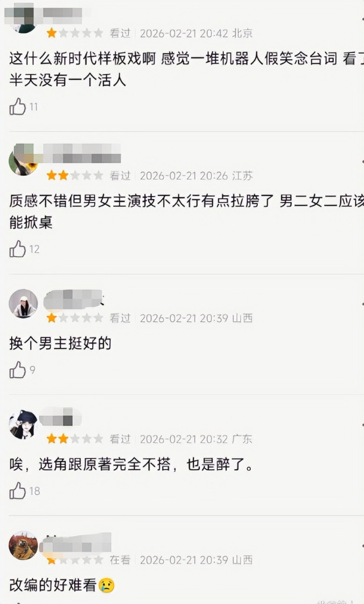Open avatar of the 山西 white-hat reviewer

pyautogui.click(x=23, y=304)
